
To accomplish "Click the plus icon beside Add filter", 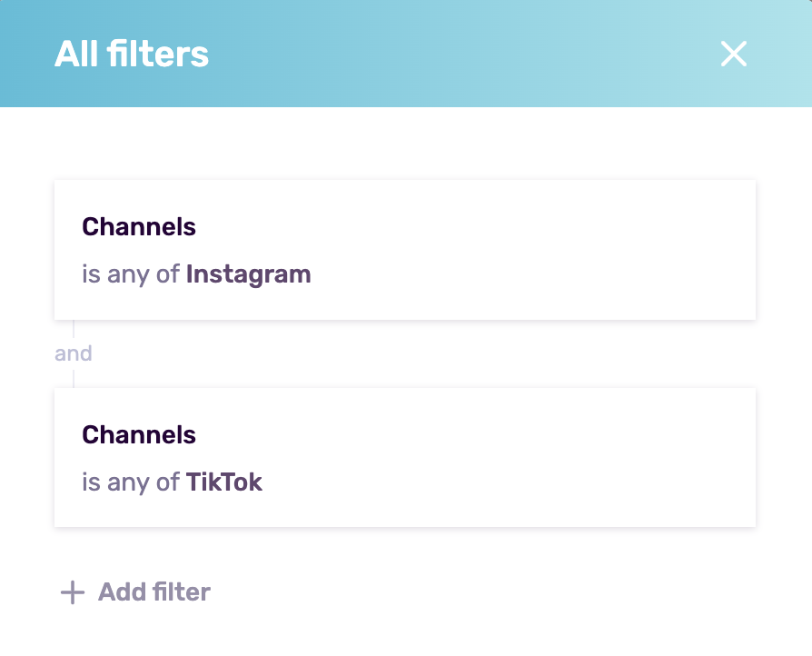I will (73, 592).
